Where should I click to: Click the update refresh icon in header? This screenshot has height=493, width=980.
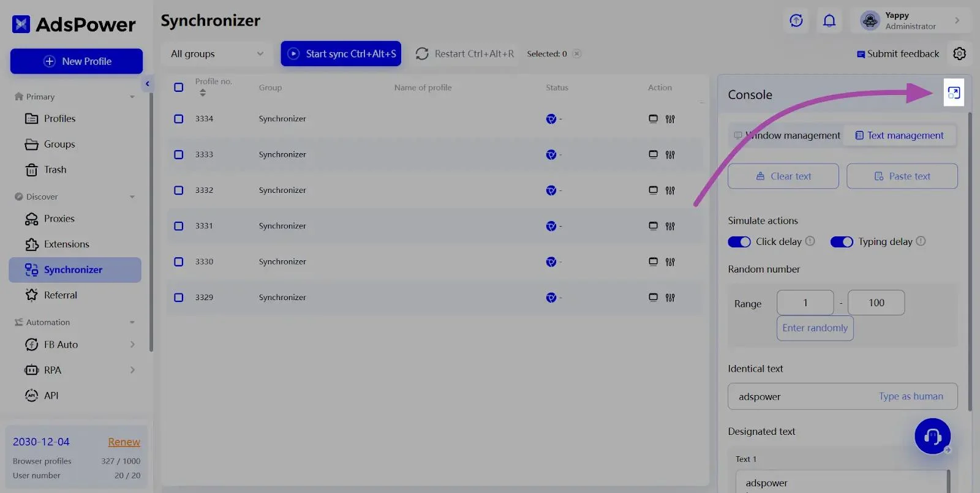pos(796,21)
